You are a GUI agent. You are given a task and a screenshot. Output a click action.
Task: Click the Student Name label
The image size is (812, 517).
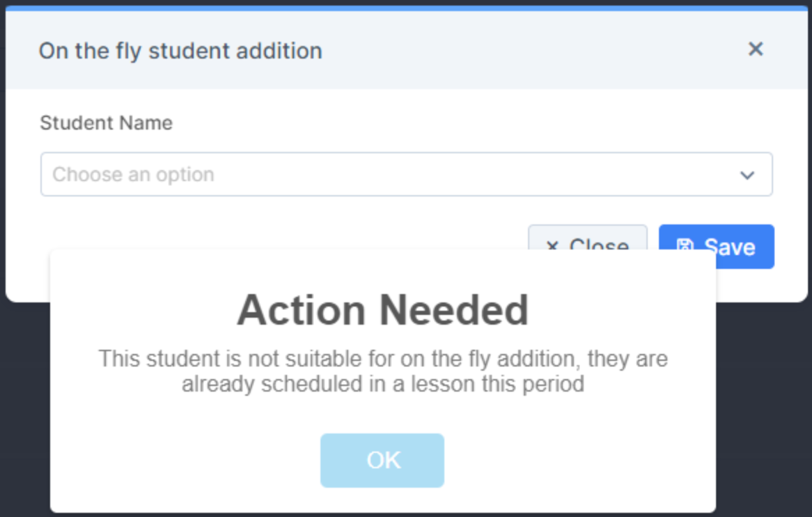click(x=106, y=123)
